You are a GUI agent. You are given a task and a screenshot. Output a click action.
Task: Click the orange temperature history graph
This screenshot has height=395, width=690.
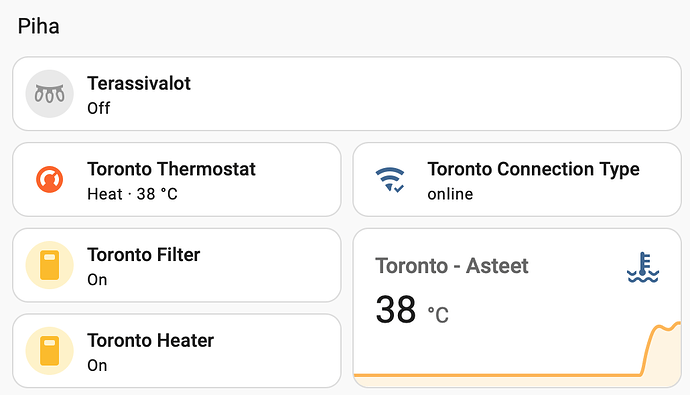(x=517, y=356)
